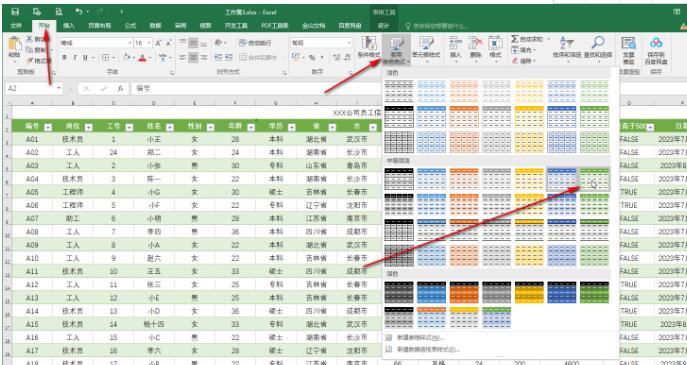Click the Delete cells (删除) icon
The height and width of the screenshot is (365, 687).
coord(475,43)
